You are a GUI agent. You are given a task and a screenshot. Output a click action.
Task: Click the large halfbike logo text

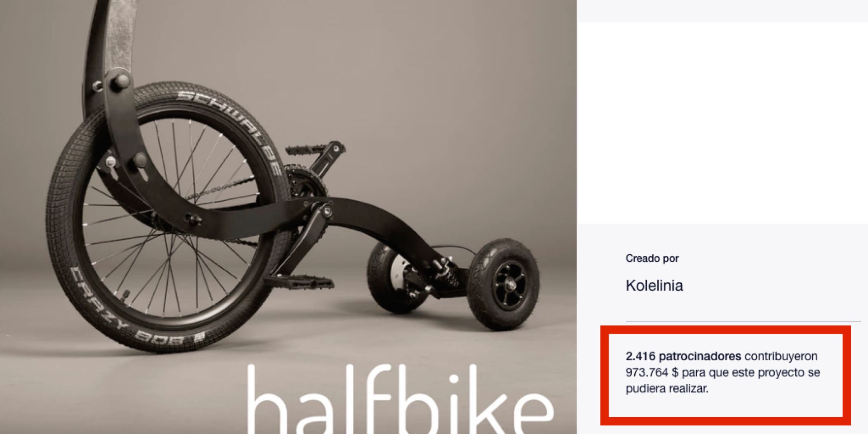pos(400,399)
